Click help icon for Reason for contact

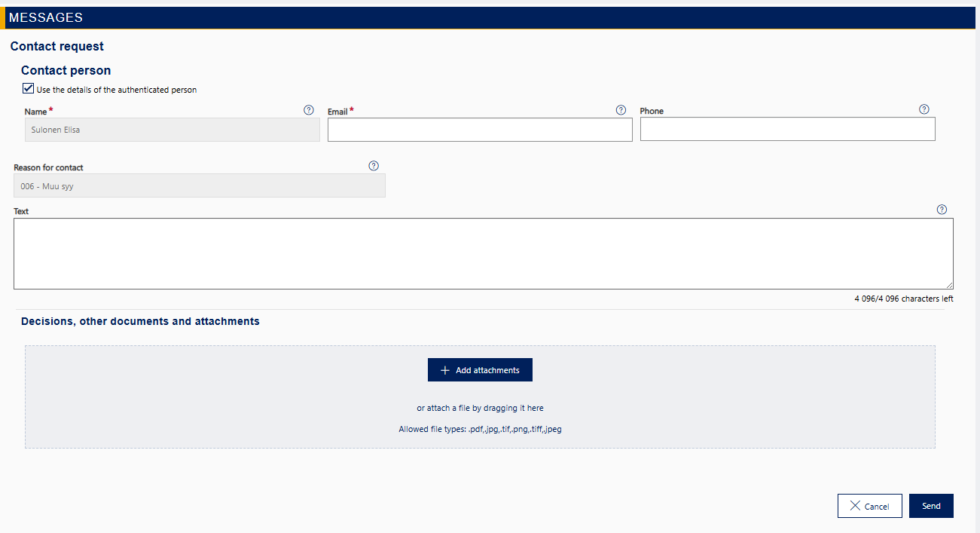374,166
